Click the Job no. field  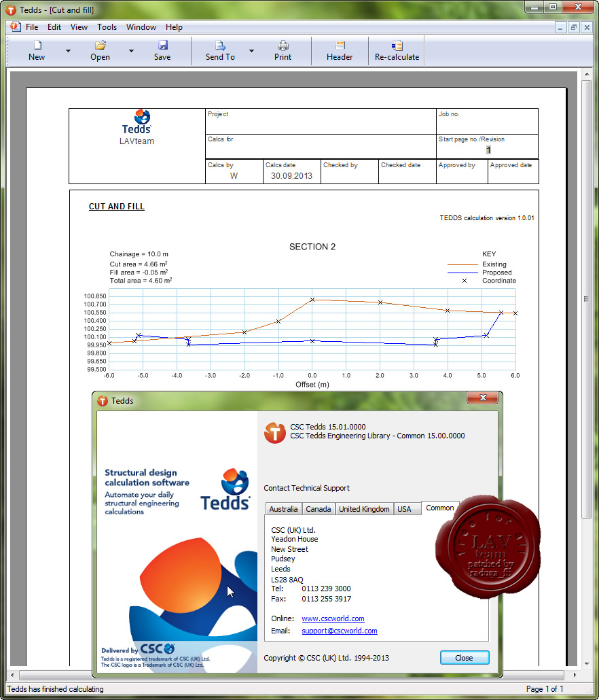487,121
